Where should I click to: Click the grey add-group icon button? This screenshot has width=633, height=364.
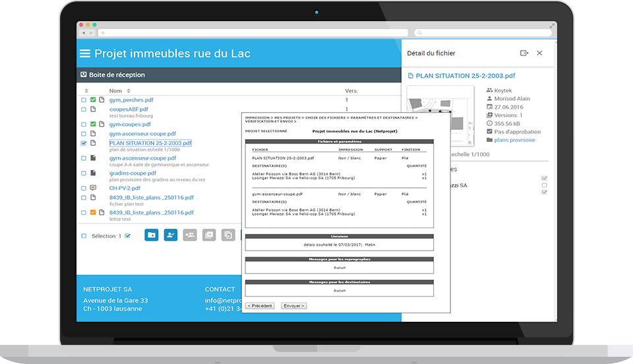(190, 235)
